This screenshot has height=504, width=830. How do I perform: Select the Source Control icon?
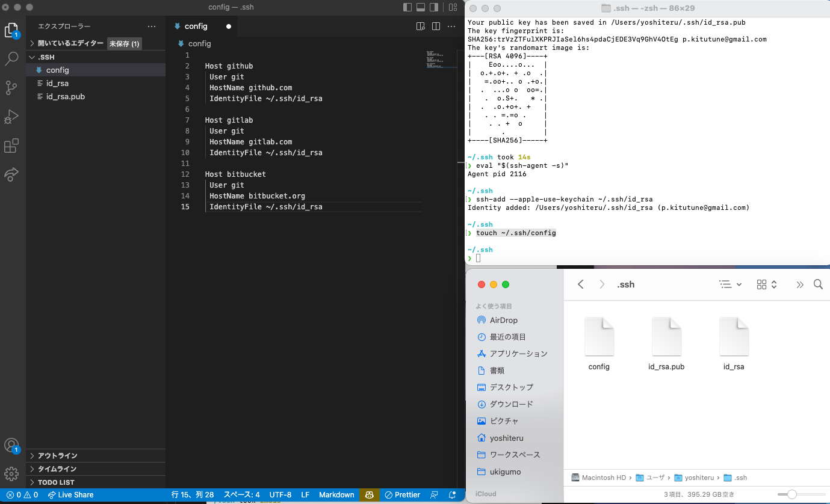click(12, 88)
